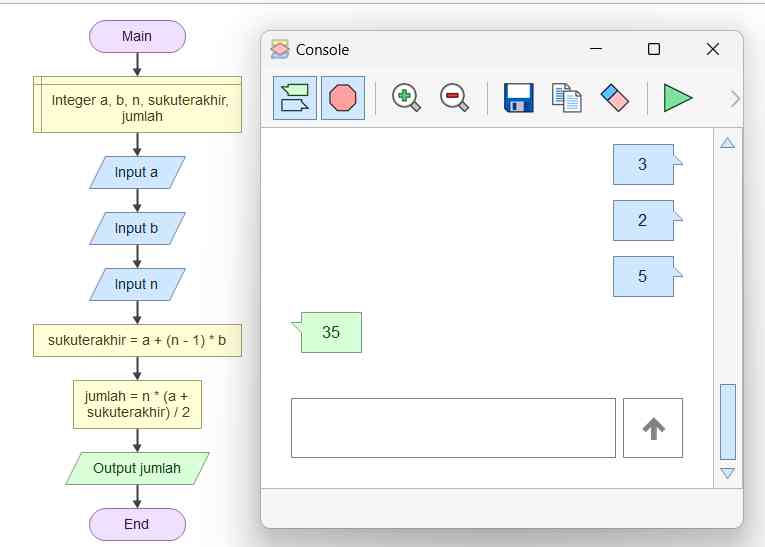Screen dimensions: 765x547
Task: Maximize the Console window
Action: click(654, 49)
